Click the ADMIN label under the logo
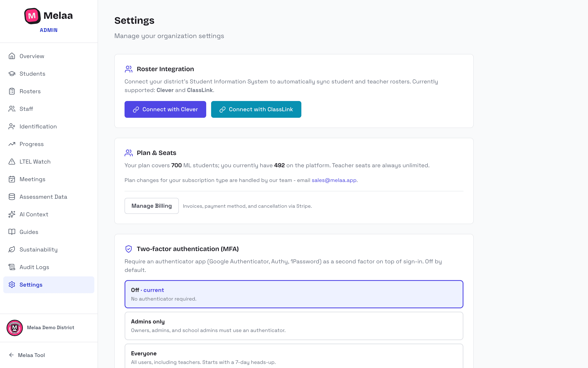 point(49,30)
